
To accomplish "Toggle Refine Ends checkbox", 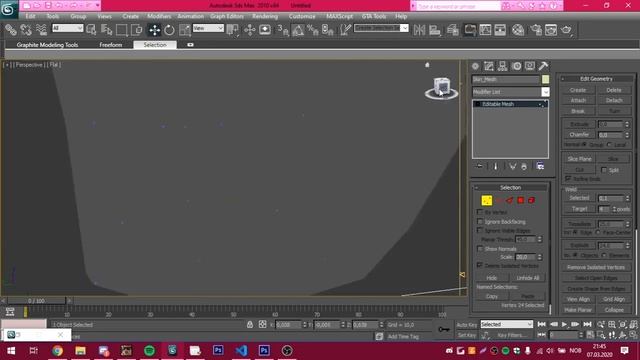I will [568, 179].
